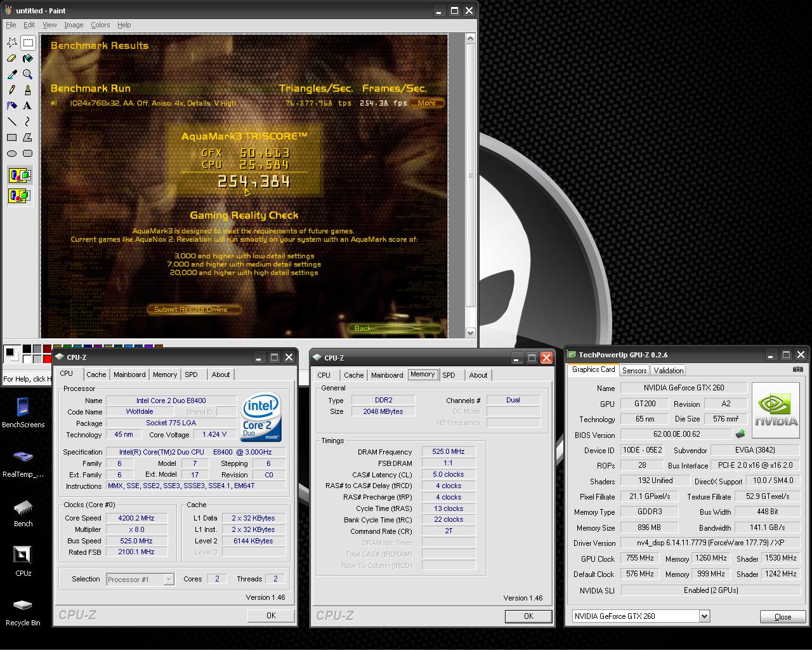
Task: Open the Image menu in Paint
Action: pyautogui.click(x=74, y=25)
